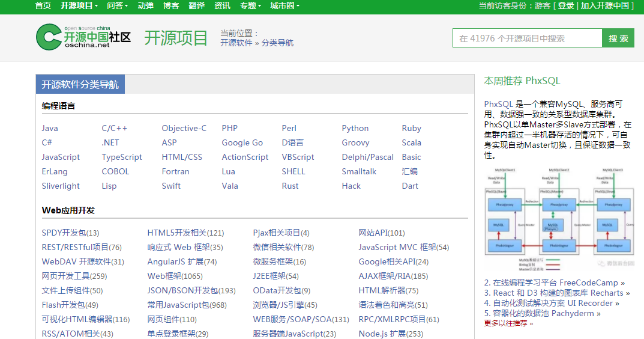Open the TypeScript category
The width and height of the screenshot is (644, 339).
[122, 157]
